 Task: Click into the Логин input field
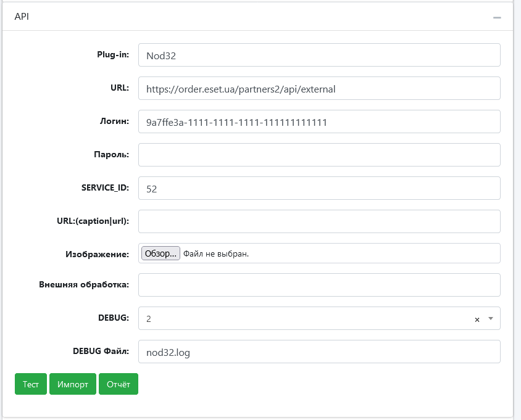[x=319, y=121]
